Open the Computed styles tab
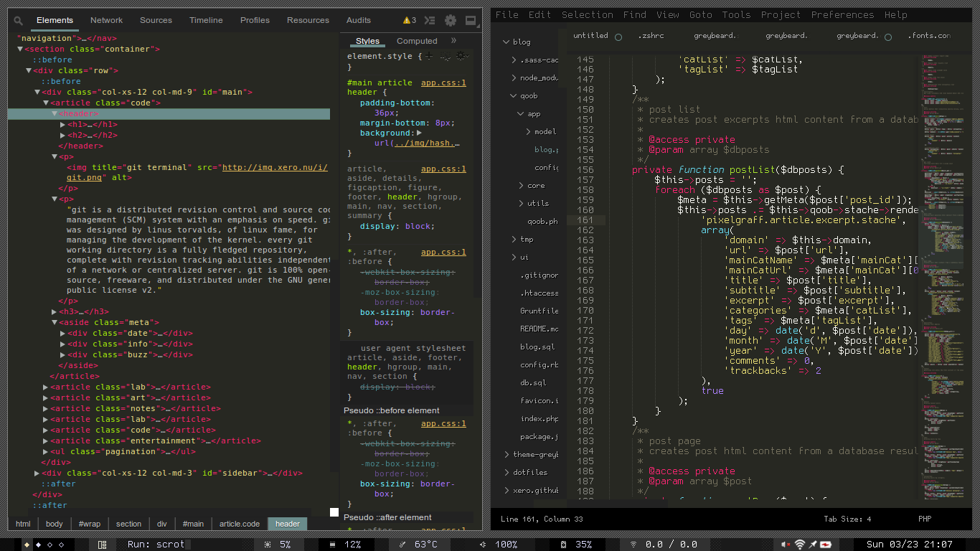 coord(417,41)
